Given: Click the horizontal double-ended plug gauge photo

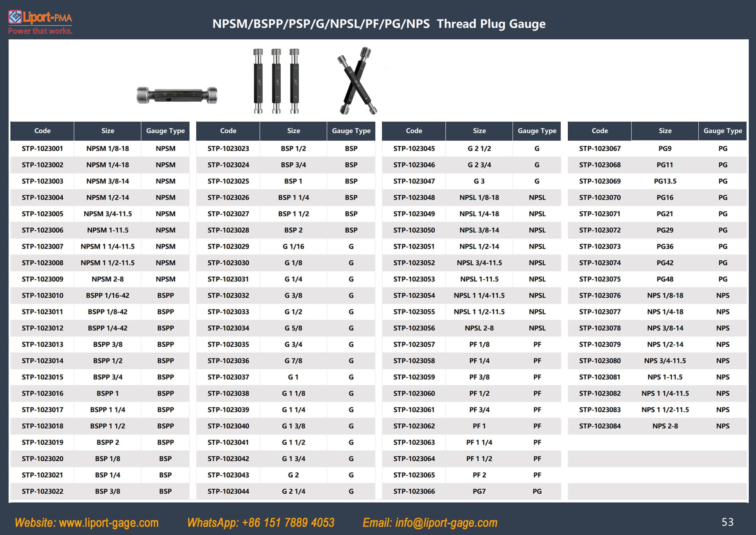Looking at the screenshot, I should tap(177, 95).
